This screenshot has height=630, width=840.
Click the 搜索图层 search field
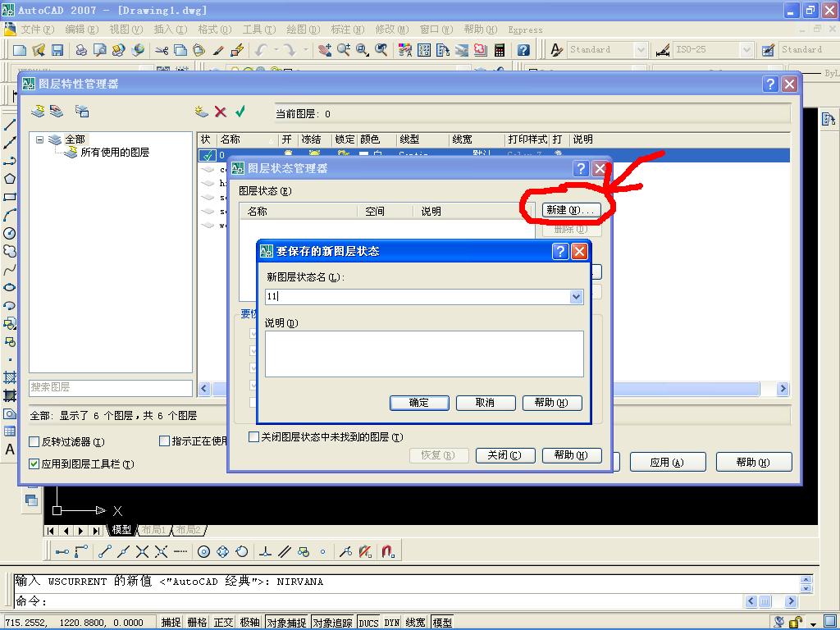tap(111, 387)
